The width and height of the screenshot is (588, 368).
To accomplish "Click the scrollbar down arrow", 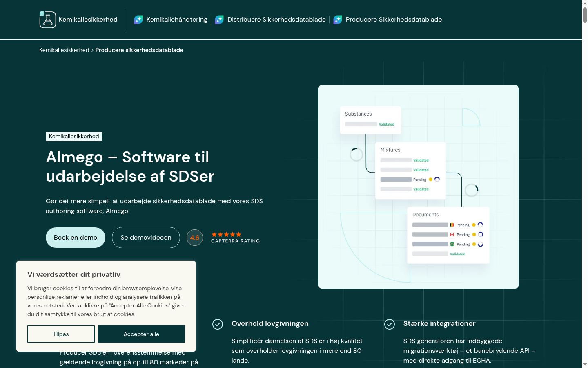I will (x=585, y=364).
